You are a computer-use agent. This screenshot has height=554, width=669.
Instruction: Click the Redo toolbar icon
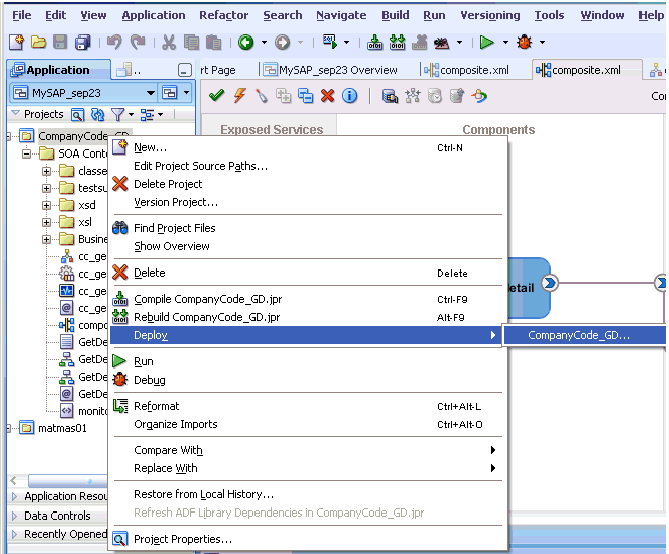138,42
